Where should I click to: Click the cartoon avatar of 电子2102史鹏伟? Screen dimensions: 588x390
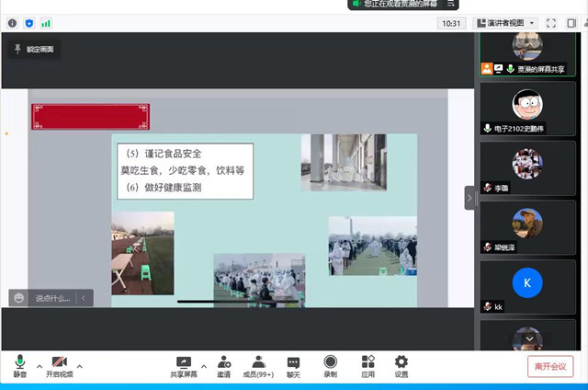coord(527,104)
